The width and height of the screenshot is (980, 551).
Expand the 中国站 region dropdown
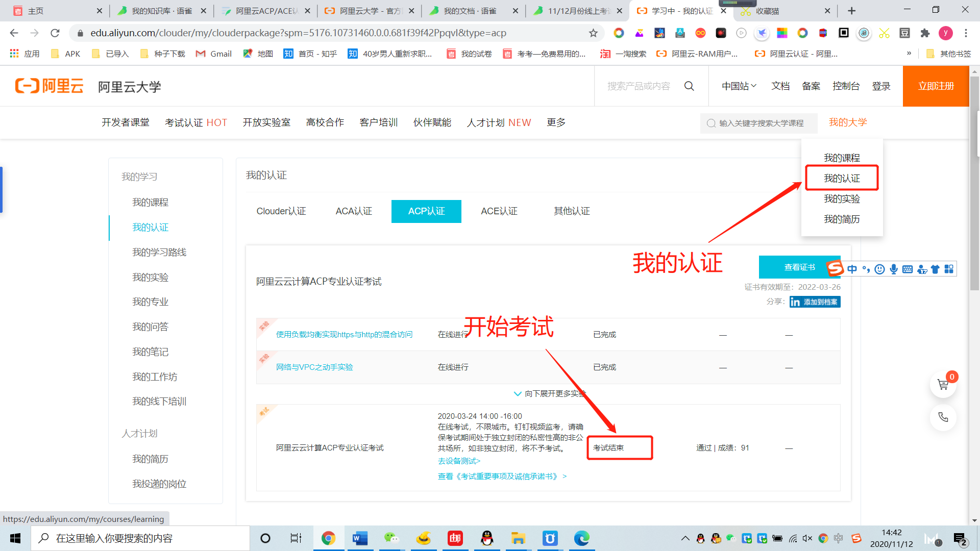tap(739, 86)
